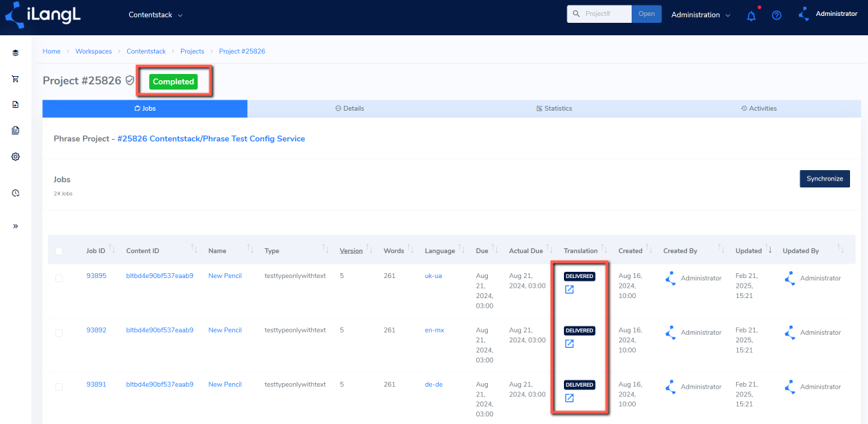The width and height of the screenshot is (868, 424).
Task: Open the Administration dropdown menu
Action: pyautogui.click(x=701, y=15)
